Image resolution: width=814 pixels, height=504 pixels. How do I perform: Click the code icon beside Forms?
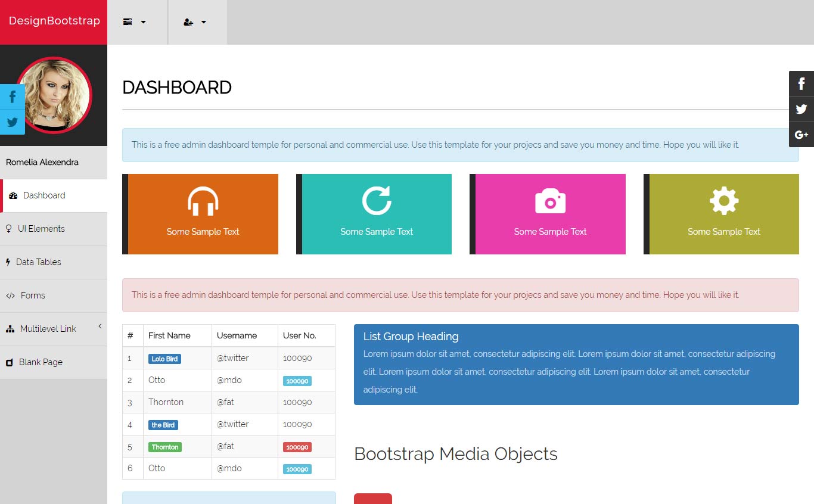point(10,295)
